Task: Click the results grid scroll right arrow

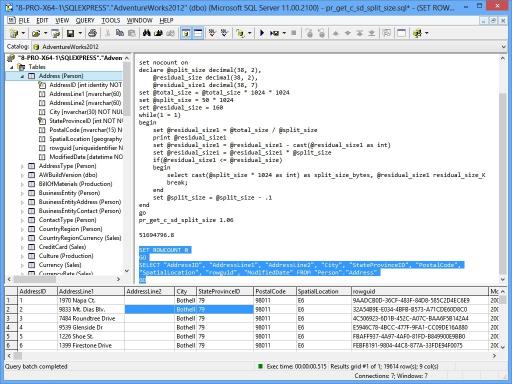Action: pos(494,356)
